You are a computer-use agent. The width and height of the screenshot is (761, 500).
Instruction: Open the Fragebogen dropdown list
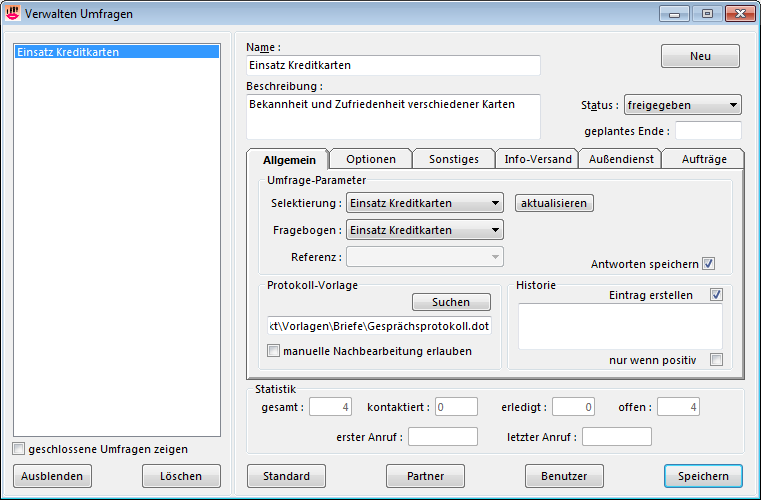pyautogui.click(x=425, y=230)
